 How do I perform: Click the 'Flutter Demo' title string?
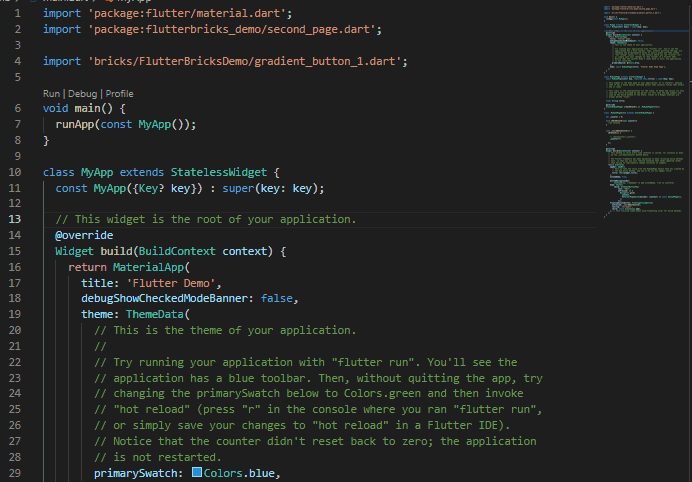click(171, 283)
